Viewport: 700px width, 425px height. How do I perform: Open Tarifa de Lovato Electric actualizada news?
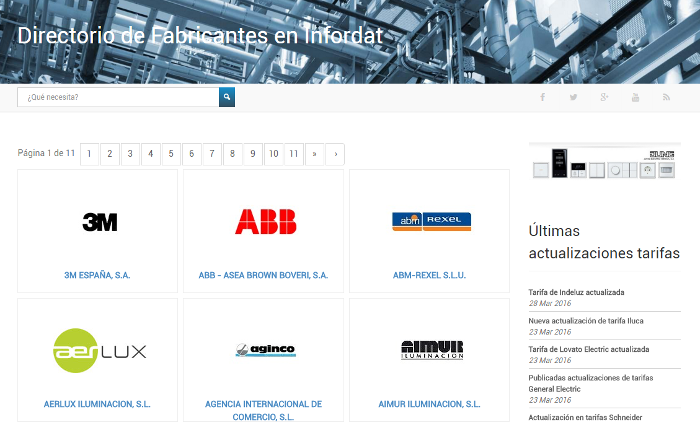[x=589, y=349]
